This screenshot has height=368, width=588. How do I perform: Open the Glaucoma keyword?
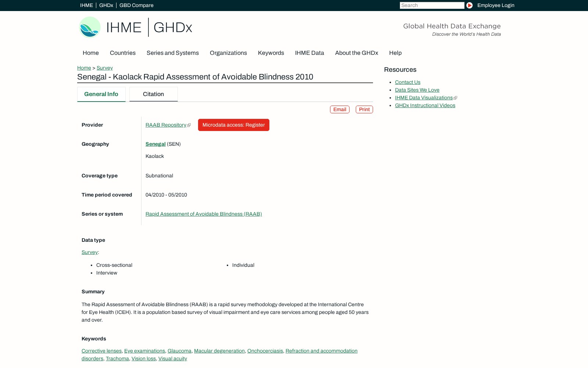tap(179, 351)
